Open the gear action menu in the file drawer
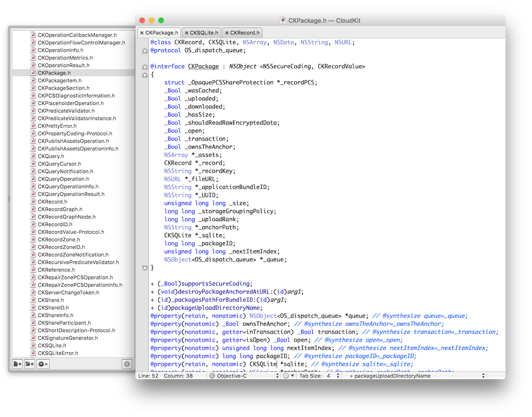Screen dimensions: 532x417 [x=43, y=364]
